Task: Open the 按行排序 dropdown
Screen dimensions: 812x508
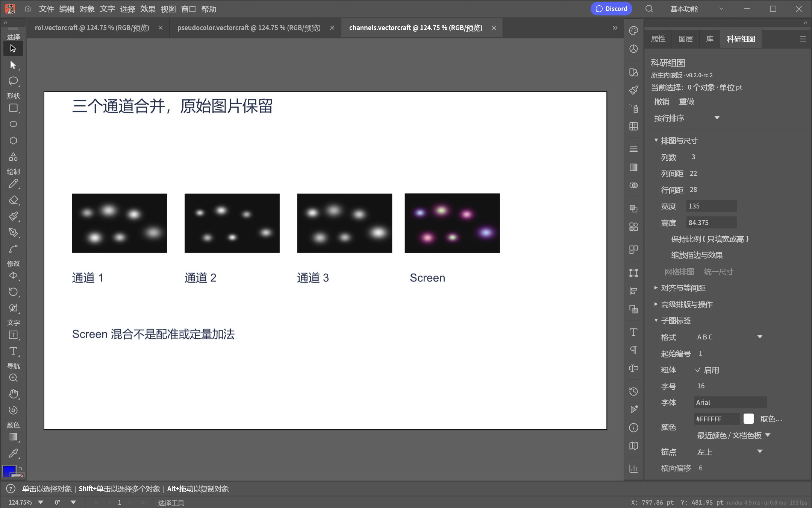Action: pos(686,118)
